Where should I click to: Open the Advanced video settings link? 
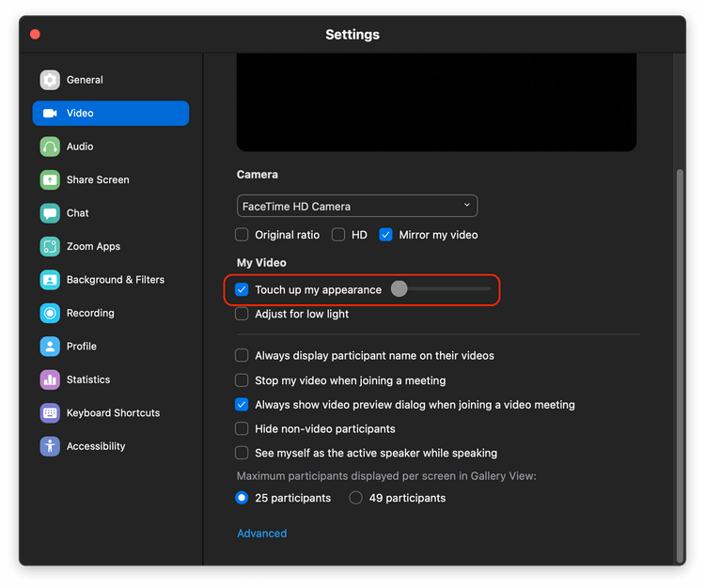point(261,534)
